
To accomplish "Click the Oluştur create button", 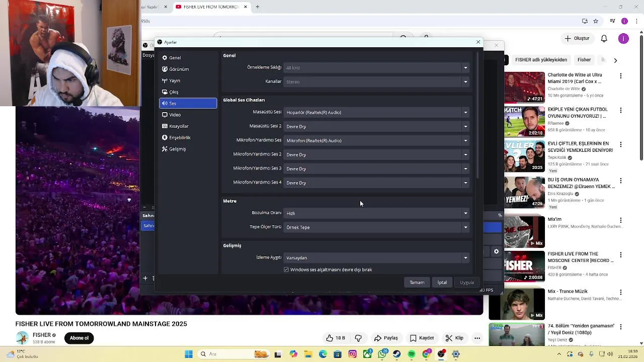I will (x=577, y=38).
